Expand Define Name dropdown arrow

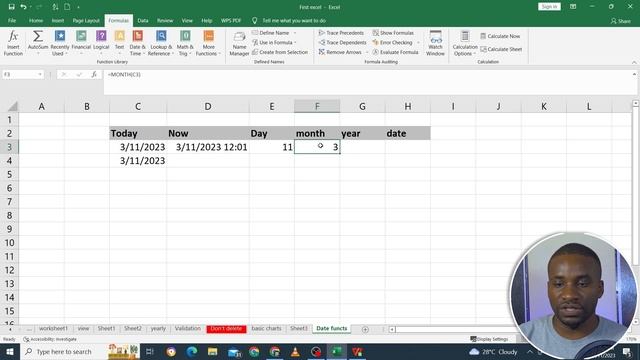click(295, 33)
